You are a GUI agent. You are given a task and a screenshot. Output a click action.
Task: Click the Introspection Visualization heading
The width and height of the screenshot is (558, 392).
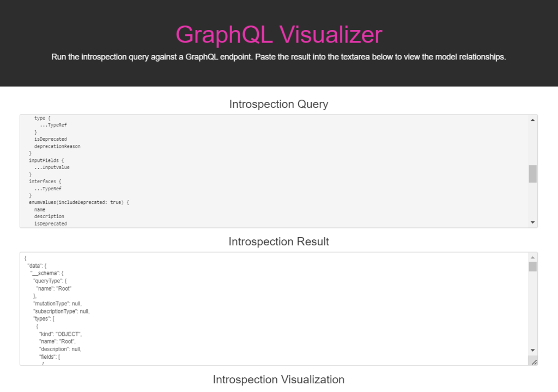278,379
